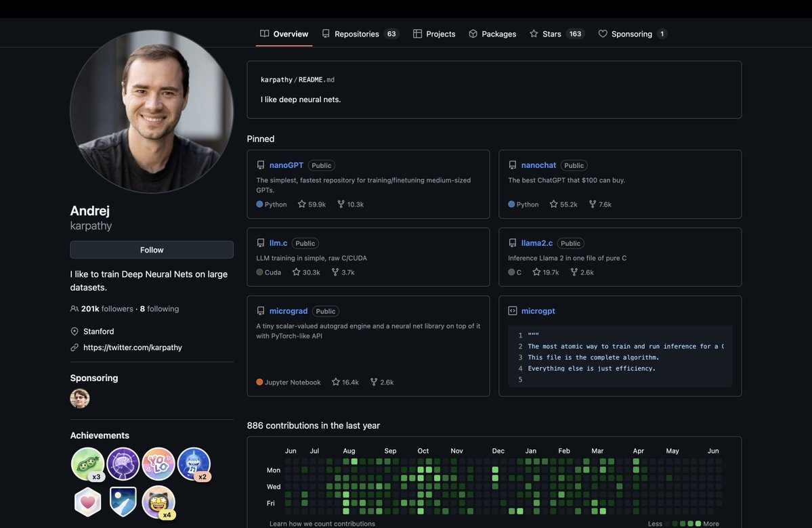
Task: Click nanoGPT's 59.9k stars count
Action: [x=312, y=204]
